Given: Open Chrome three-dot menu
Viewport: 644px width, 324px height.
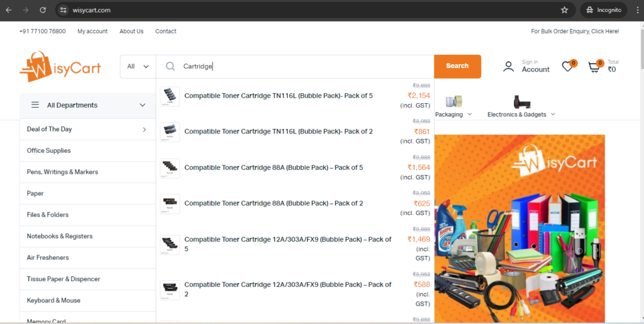Looking at the screenshot, I should coord(638,10).
